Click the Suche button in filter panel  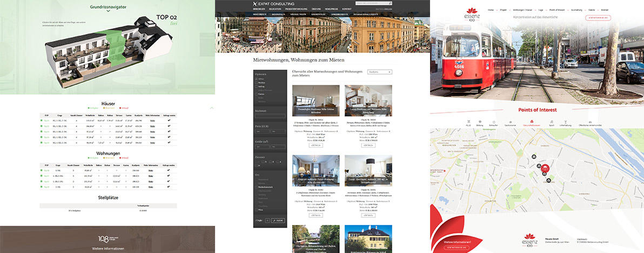[278, 221]
